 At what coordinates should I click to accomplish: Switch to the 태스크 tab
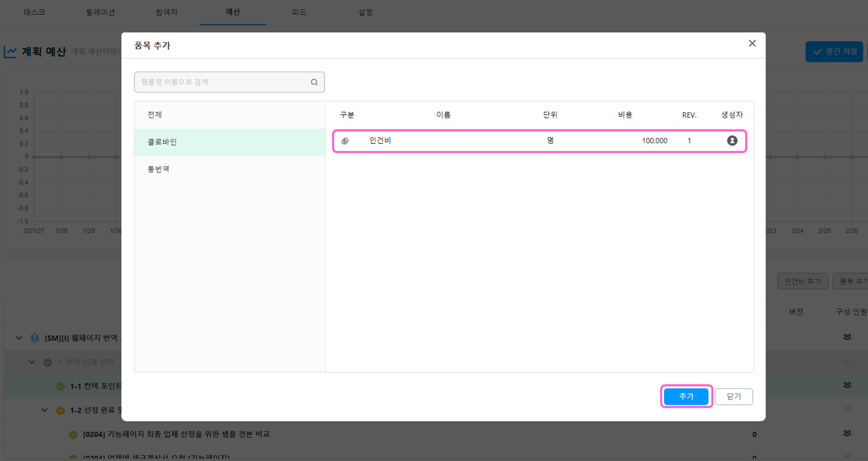(34, 12)
